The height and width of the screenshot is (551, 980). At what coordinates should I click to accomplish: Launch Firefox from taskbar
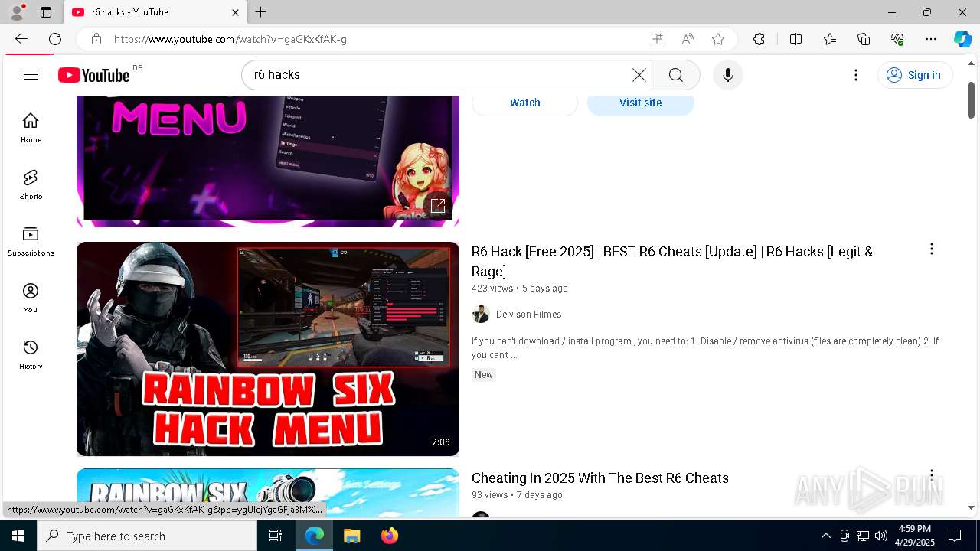[390, 536]
